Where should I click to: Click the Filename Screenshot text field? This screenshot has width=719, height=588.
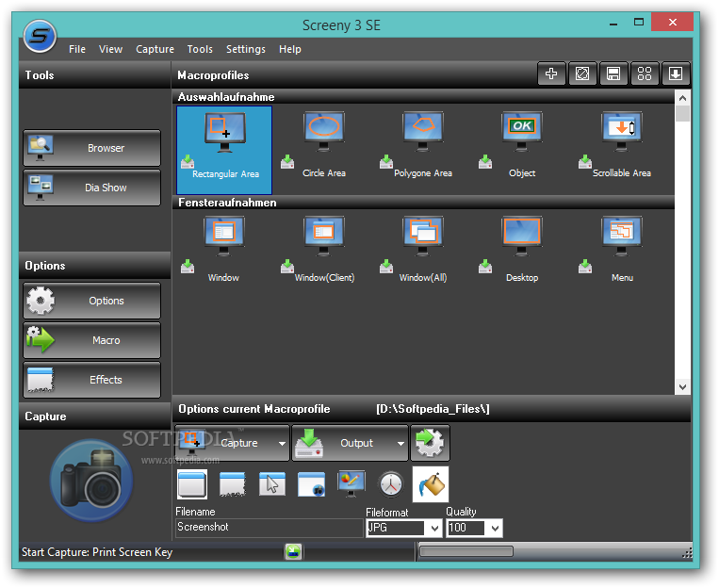(x=270, y=528)
